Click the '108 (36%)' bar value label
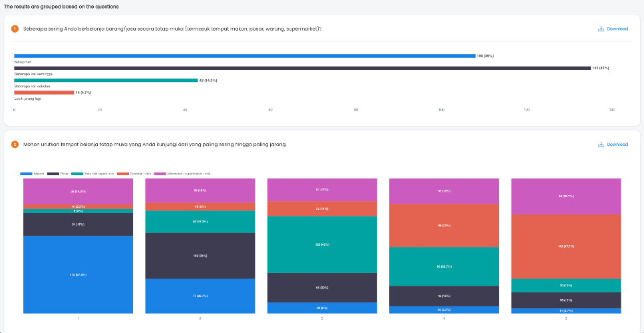 coord(486,56)
